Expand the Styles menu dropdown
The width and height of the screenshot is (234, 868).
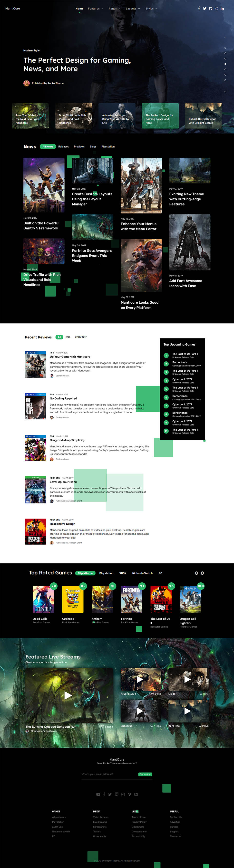[x=151, y=9]
